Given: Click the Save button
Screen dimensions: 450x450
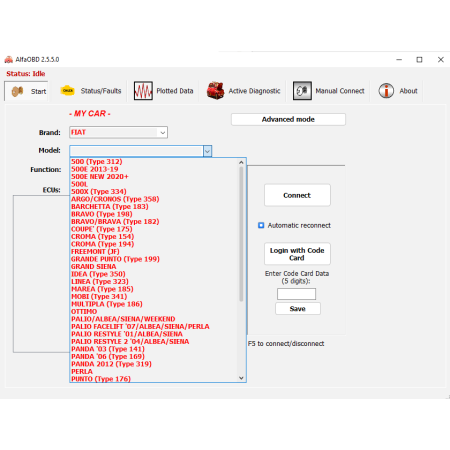Looking at the screenshot, I should [298, 309].
